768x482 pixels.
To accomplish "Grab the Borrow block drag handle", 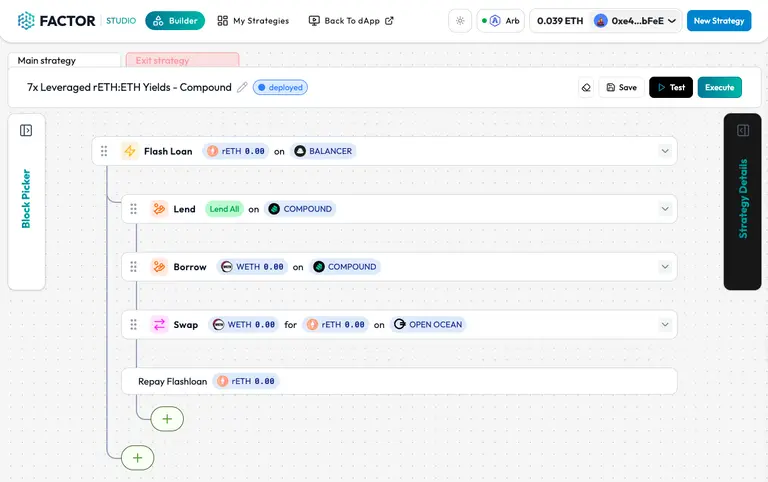I will coord(133,267).
